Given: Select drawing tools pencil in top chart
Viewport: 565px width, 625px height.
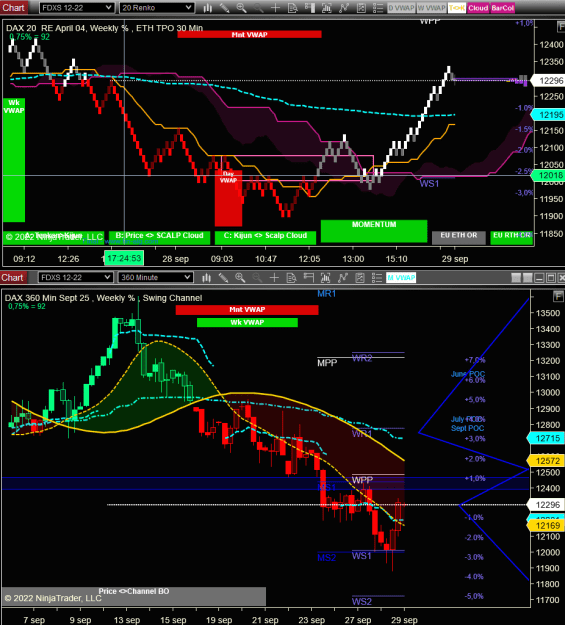Looking at the screenshot, I should [x=224, y=8].
